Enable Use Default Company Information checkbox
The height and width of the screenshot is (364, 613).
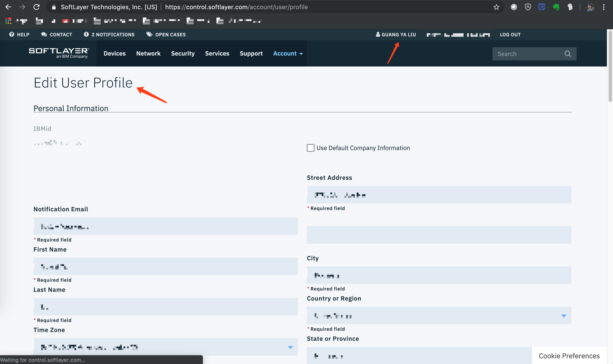click(x=310, y=148)
